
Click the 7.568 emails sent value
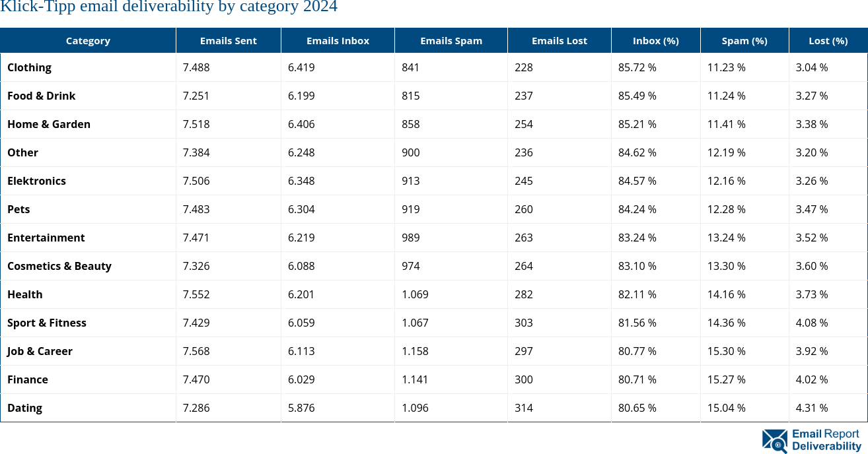(196, 351)
